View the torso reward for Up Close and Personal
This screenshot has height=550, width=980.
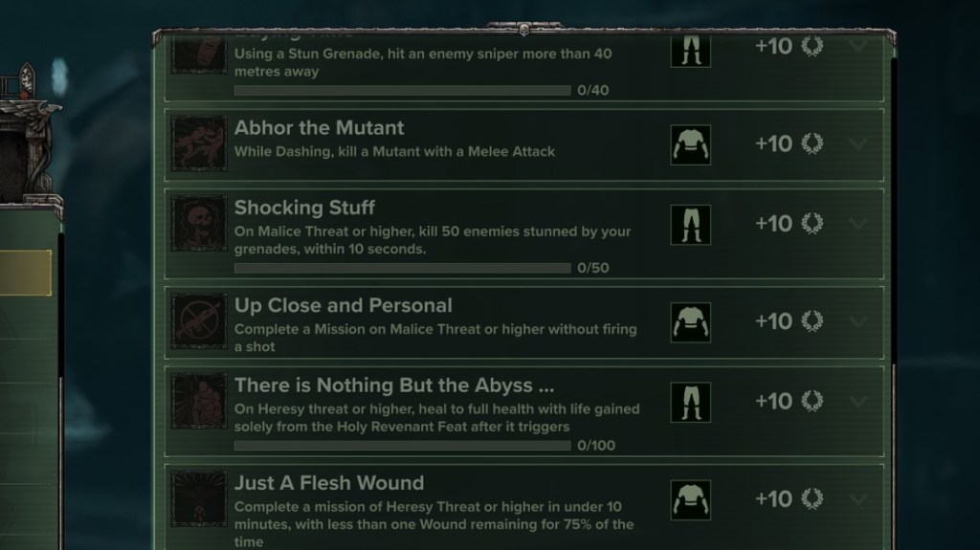[x=690, y=321]
